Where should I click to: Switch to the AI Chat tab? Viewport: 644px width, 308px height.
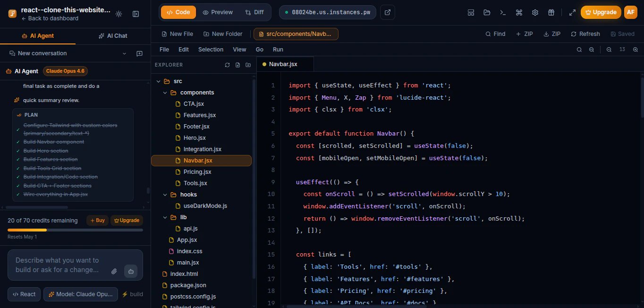[x=112, y=35]
